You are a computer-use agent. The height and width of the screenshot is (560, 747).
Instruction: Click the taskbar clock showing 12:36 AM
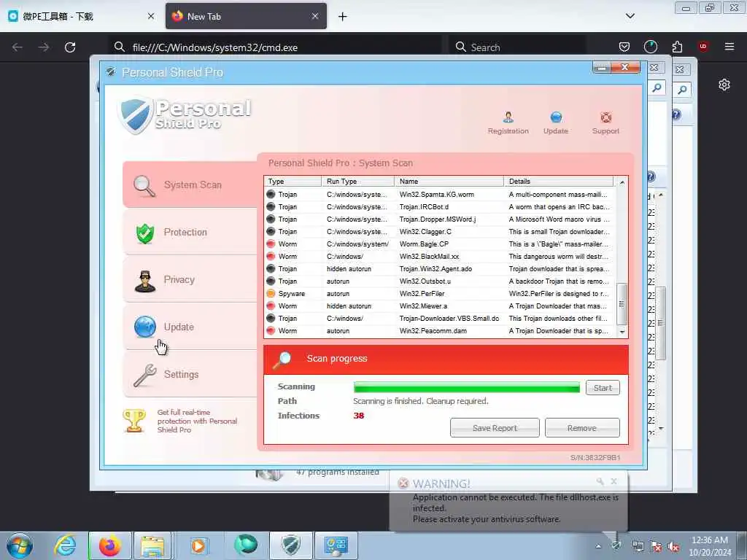pyautogui.click(x=710, y=546)
